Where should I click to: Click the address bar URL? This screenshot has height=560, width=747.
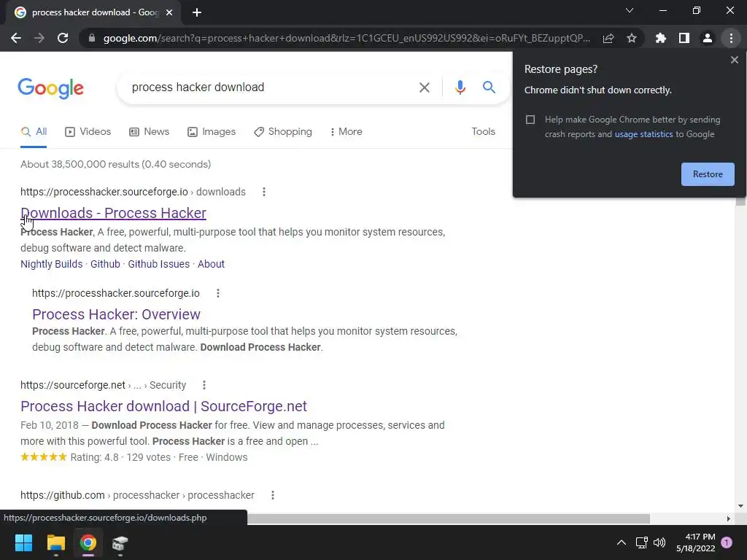tap(347, 38)
